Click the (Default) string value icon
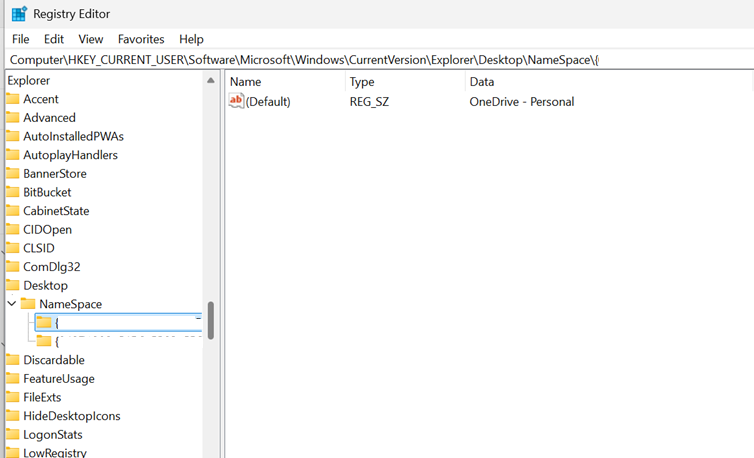Viewport: 754px width, 458px height. (x=236, y=101)
